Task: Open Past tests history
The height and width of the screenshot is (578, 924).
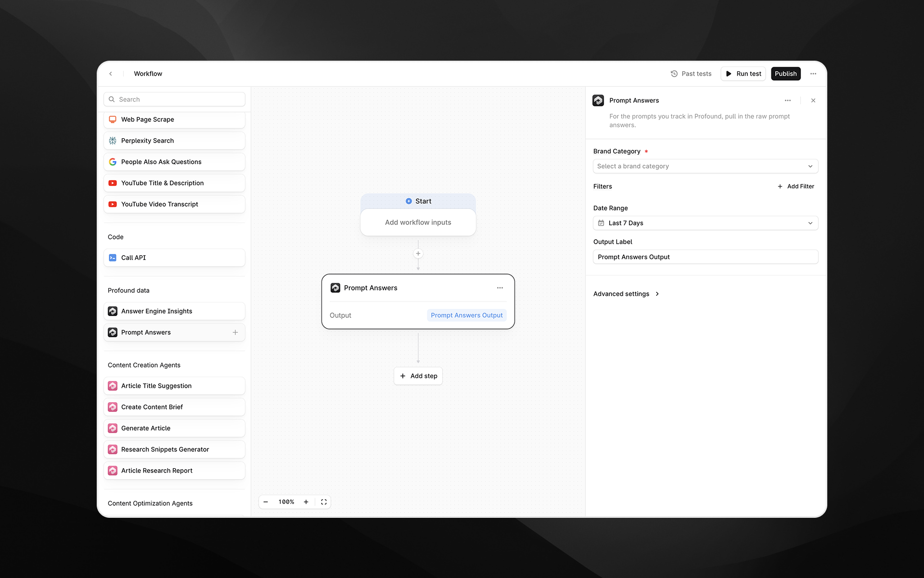Action: 691,74
